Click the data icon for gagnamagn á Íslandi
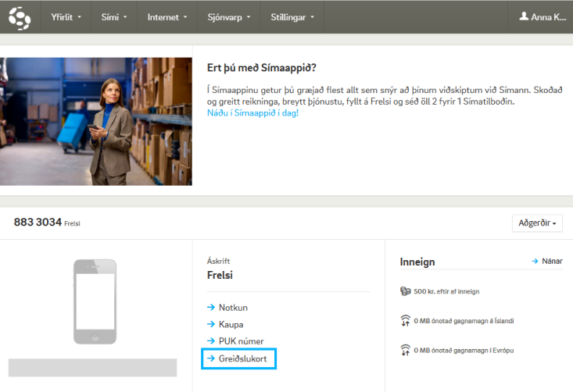Viewport: 573px width, 392px height. point(406,320)
